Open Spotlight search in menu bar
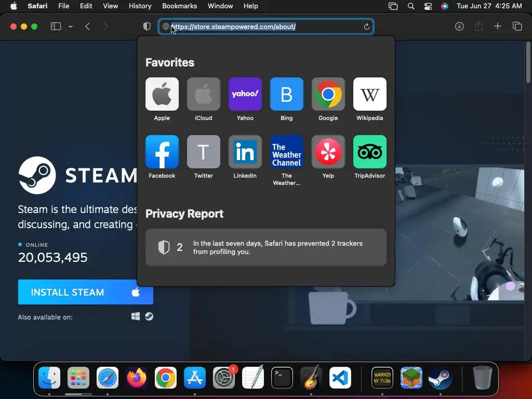532x399 pixels. coord(411,6)
